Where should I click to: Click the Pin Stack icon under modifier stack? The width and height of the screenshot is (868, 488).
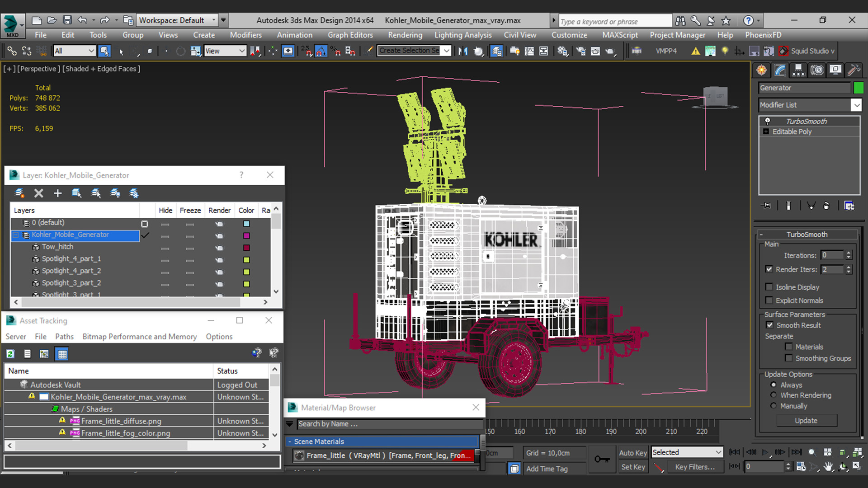point(767,206)
